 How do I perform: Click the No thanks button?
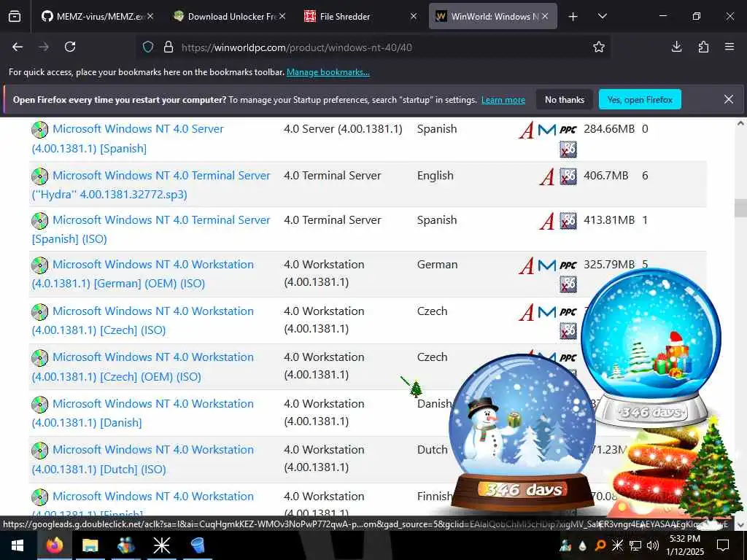click(x=564, y=100)
